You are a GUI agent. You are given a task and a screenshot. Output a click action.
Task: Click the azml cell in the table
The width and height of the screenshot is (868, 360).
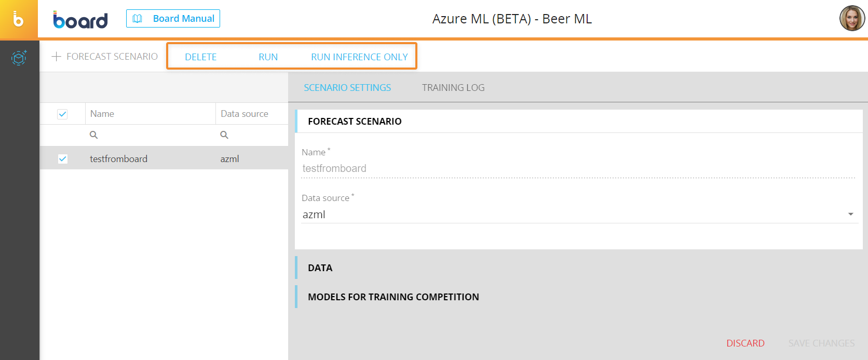[229, 159]
